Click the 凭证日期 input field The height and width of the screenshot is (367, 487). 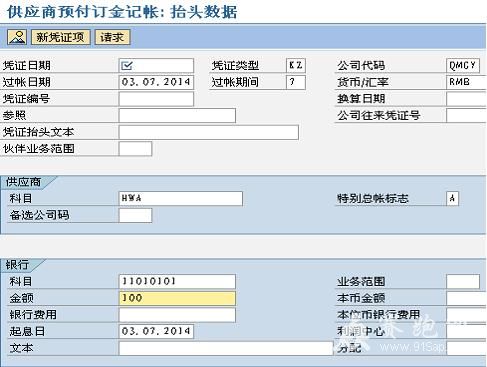(156, 65)
